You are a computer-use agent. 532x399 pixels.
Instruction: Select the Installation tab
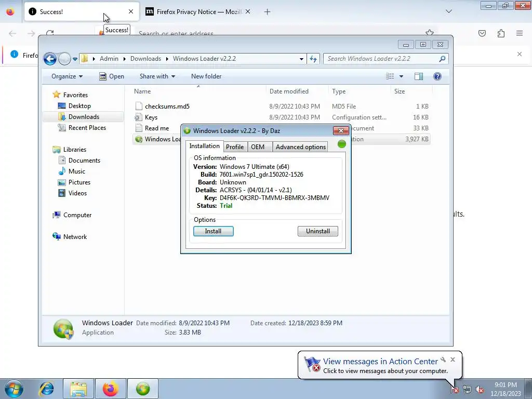(204, 146)
